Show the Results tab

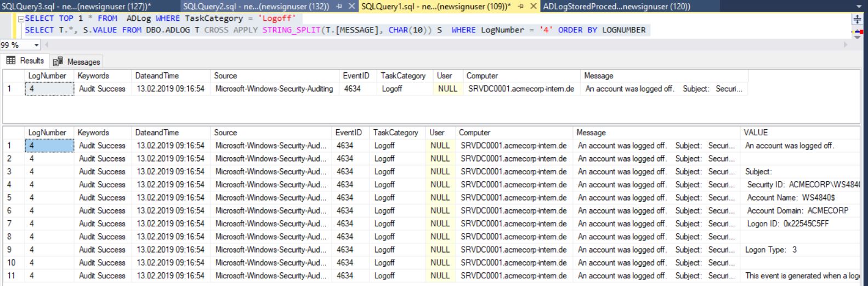click(x=25, y=61)
